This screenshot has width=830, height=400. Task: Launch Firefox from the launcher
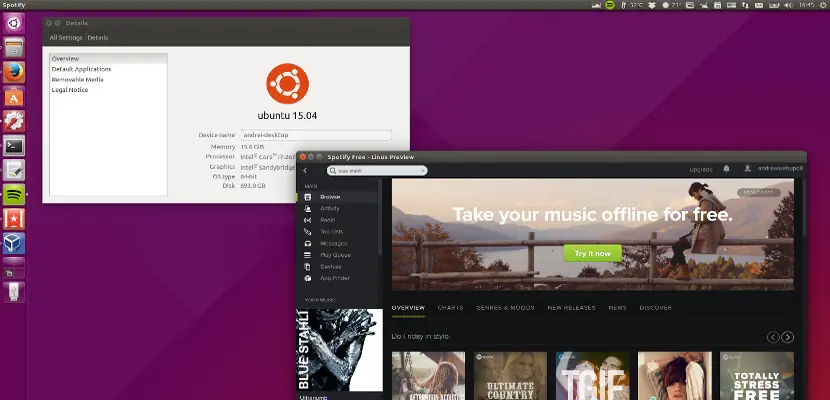click(14, 72)
